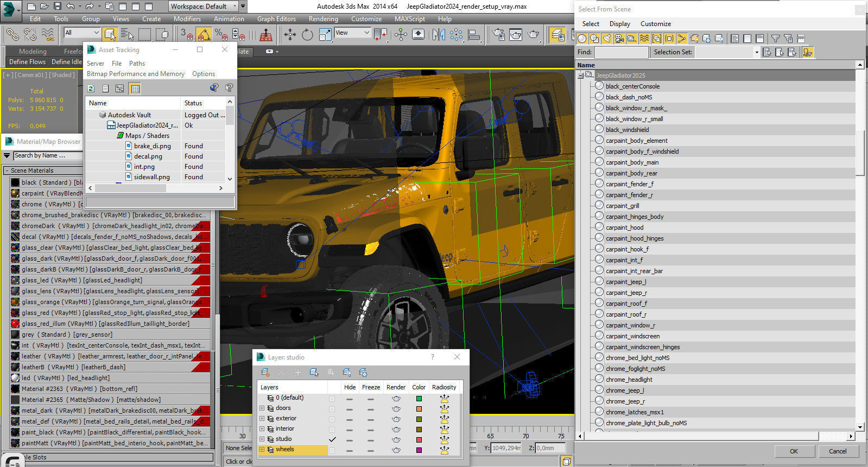Open the All selection filter dropdown
The image size is (868, 467).
(82, 33)
